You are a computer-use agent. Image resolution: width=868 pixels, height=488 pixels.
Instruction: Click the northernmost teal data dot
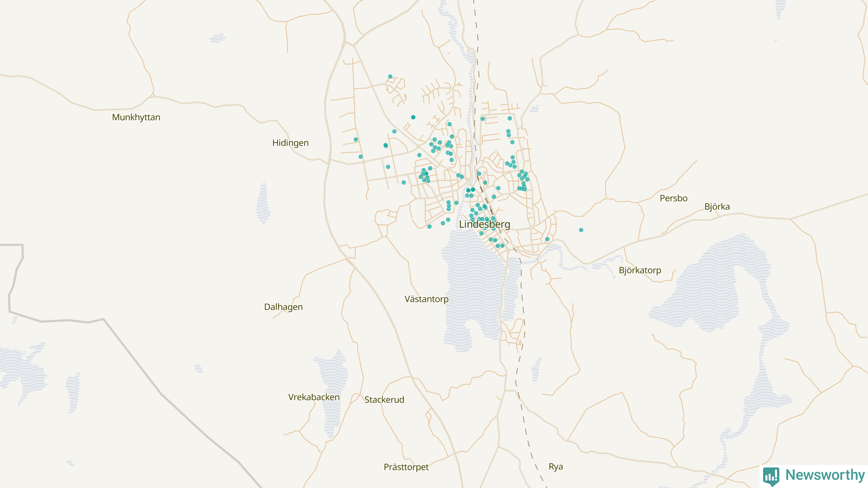click(390, 77)
